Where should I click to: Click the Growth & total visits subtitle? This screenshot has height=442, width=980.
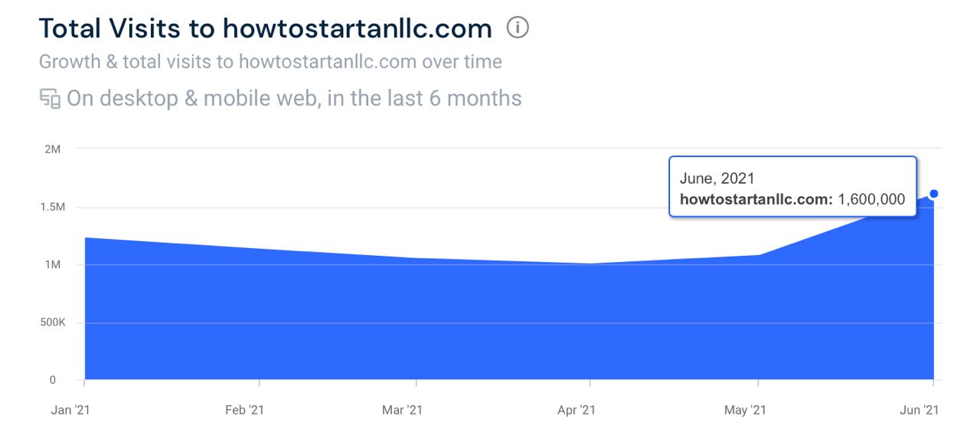point(270,62)
